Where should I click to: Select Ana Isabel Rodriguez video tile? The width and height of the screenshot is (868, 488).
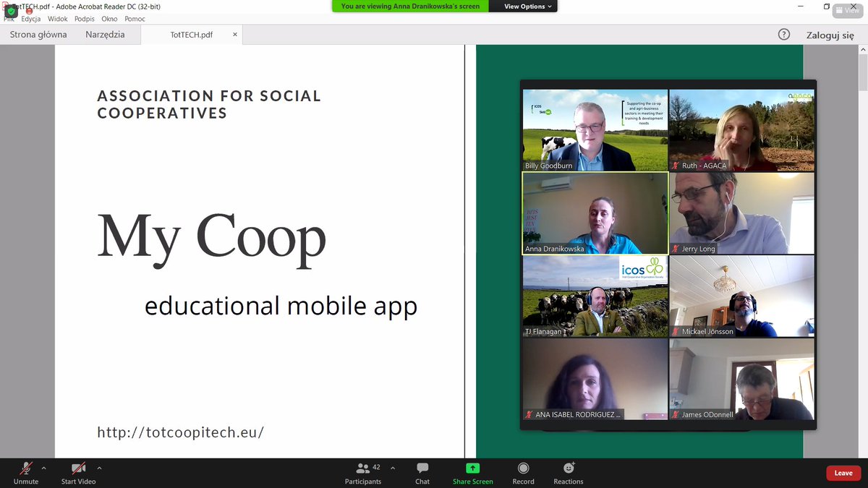point(595,380)
